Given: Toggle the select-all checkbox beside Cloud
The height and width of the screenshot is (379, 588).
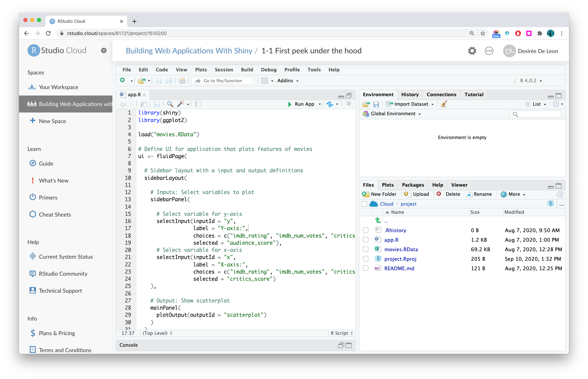Looking at the screenshot, I should [364, 204].
